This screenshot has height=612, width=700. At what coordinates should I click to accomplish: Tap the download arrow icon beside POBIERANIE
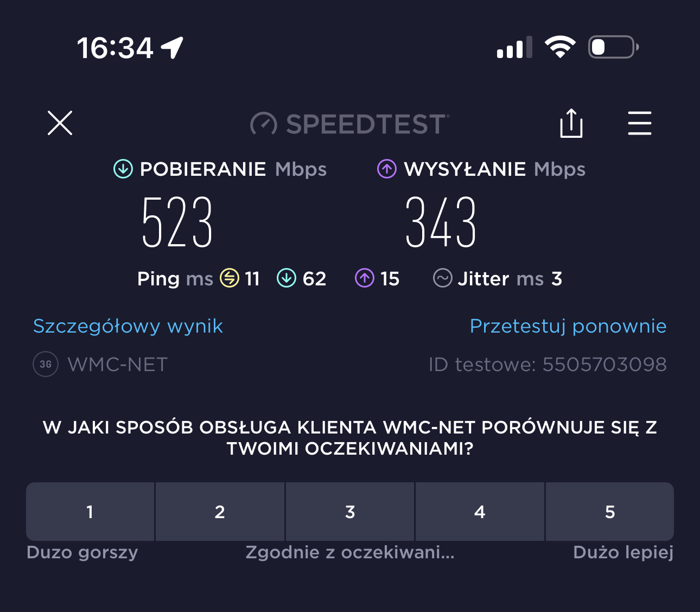(x=123, y=169)
